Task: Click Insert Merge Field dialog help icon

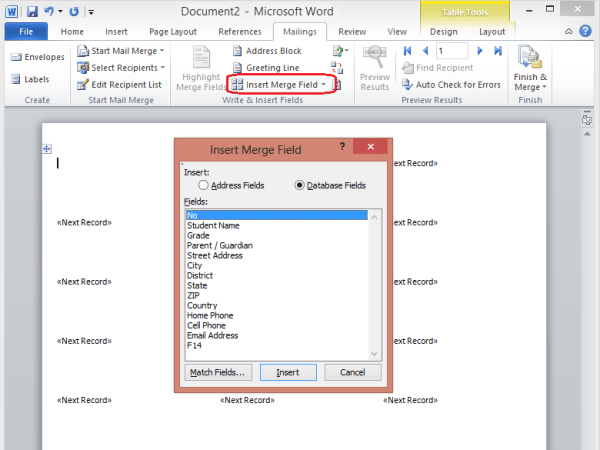Action: pos(342,146)
